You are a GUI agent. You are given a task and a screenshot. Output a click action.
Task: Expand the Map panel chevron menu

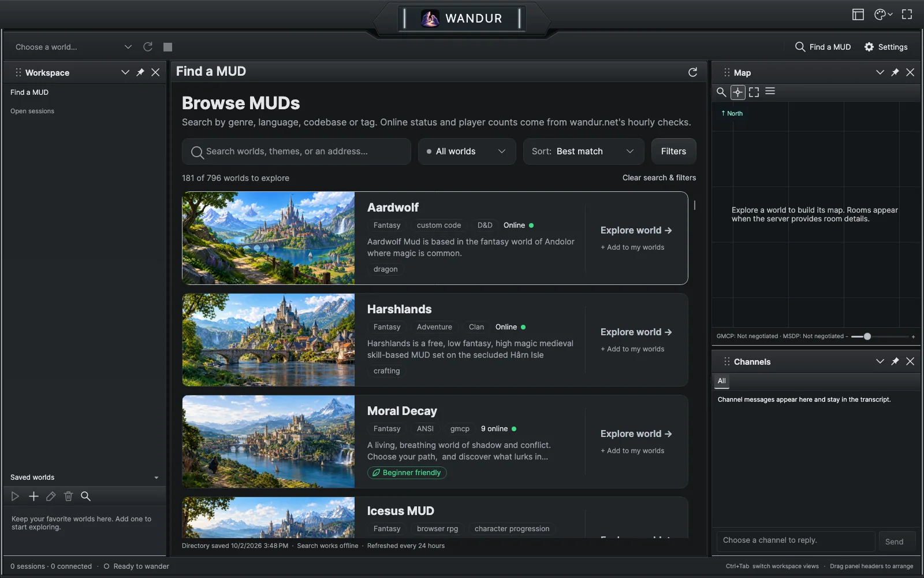pos(880,72)
